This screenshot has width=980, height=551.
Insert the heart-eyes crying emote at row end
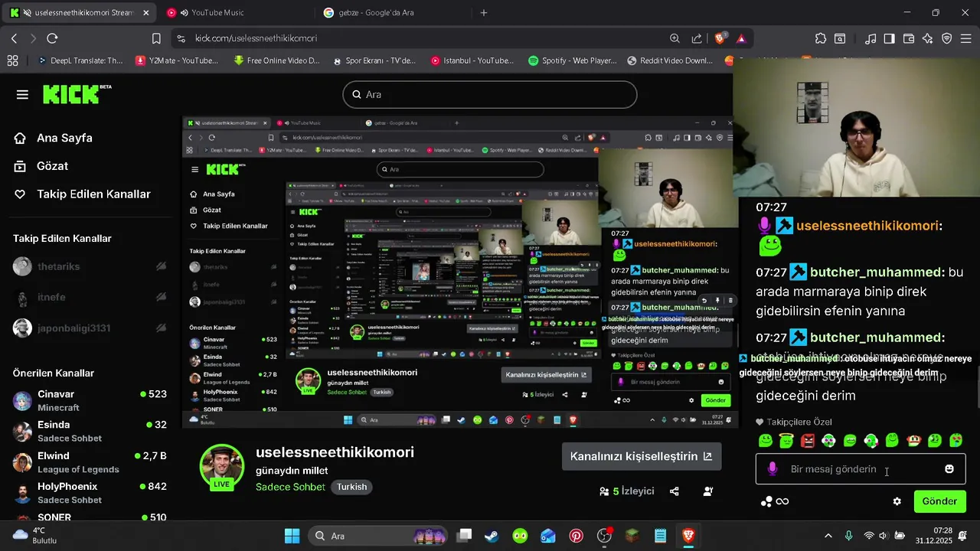(x=955, y=441)
